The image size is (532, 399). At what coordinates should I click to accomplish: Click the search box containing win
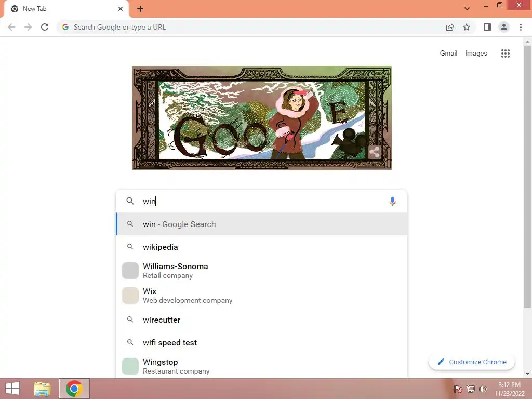(261, 201)
